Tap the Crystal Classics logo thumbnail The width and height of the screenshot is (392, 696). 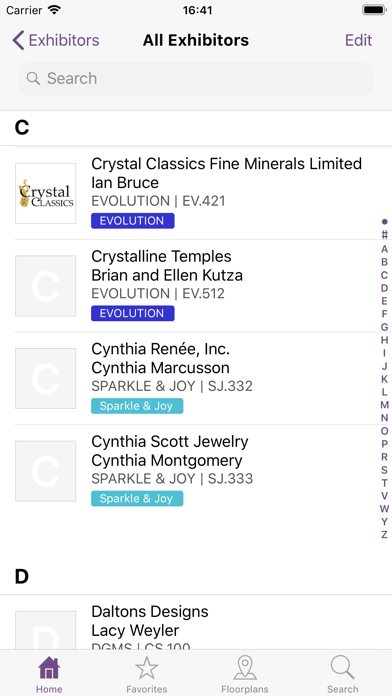tap(46, 194)
